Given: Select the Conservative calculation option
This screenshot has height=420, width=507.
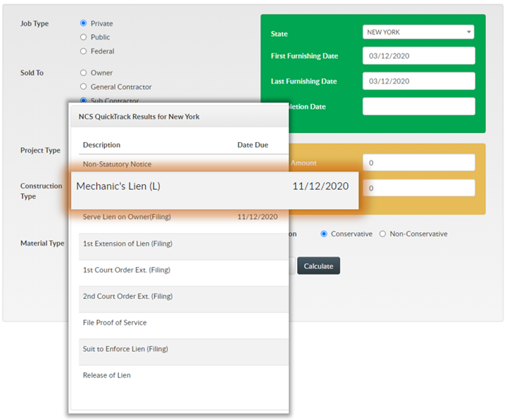Looking at the screenshot, I should 324,234.
